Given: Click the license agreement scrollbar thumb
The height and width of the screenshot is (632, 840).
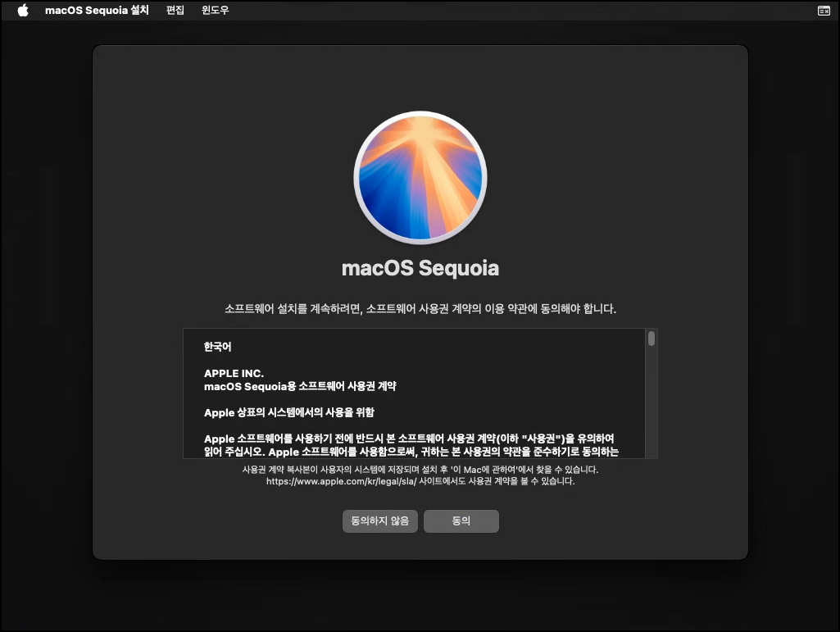Looking at the screenshot, I should (652, 339).
